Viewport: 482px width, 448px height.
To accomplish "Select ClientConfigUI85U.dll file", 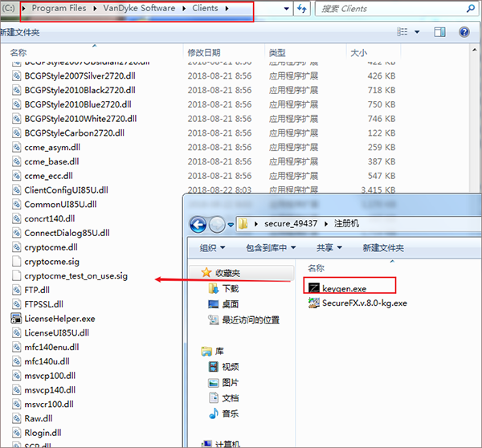I will pos(66,190).
